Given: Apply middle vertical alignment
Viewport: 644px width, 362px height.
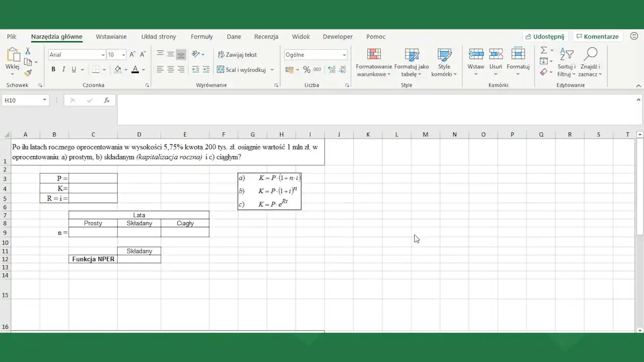Looking at the screenshot, I should click(171, 54).
